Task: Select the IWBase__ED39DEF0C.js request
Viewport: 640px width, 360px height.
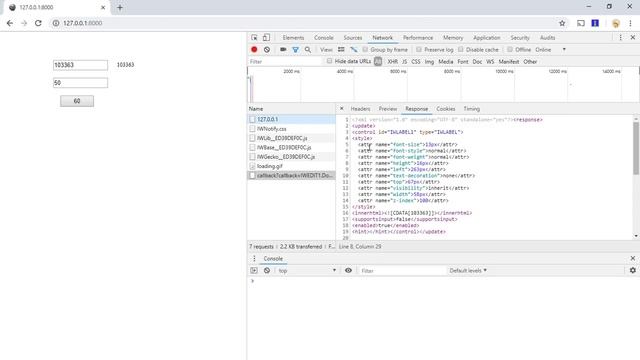Action: 291,147
